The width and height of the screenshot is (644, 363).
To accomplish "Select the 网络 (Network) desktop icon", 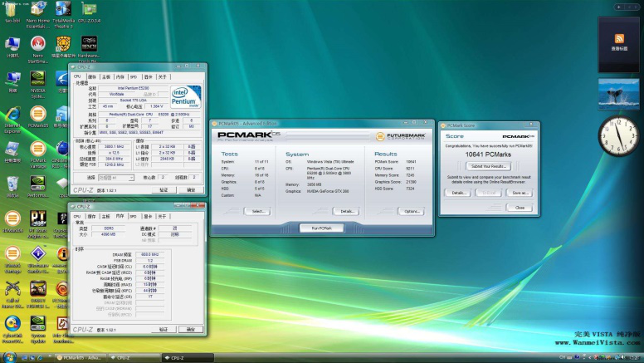I will click(12, 82).
